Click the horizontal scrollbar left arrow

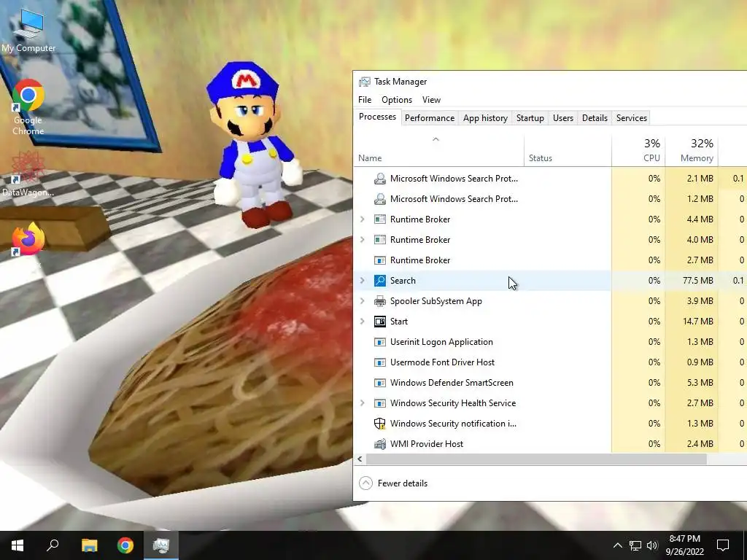tap(360, 459)
